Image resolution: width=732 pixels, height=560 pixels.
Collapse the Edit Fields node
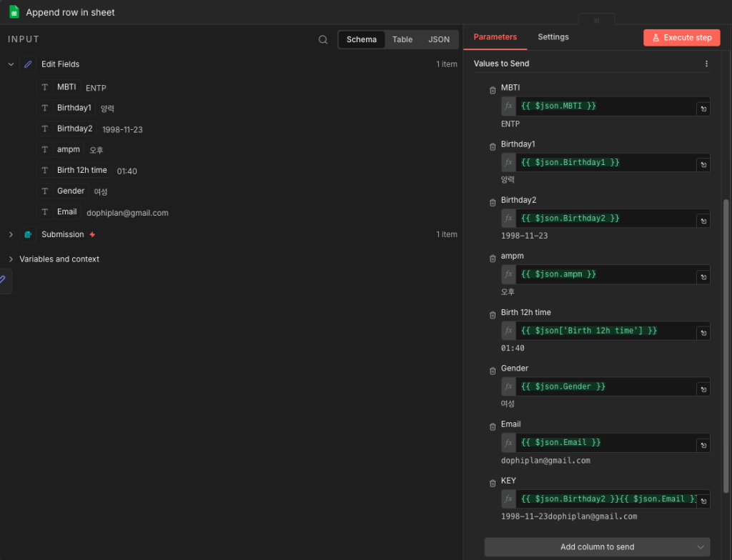coord(11,64)
